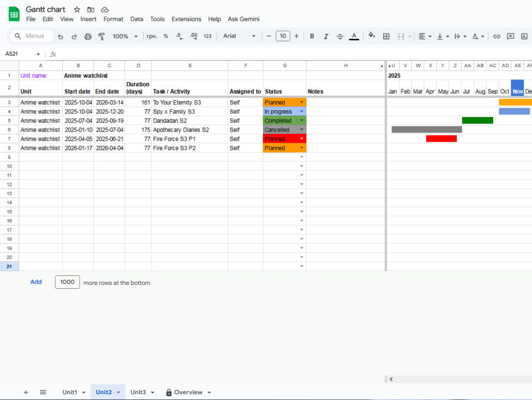Open status dropdown for Spy x Family S3
Image resolution: width=532 pixels, height=400 pixels.
click(302, 111)
